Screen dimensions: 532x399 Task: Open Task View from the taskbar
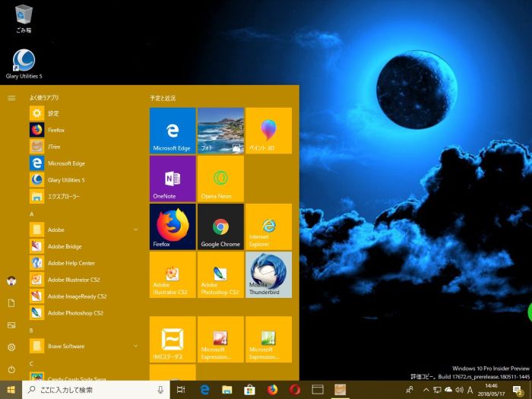click(x=181, y=390)
